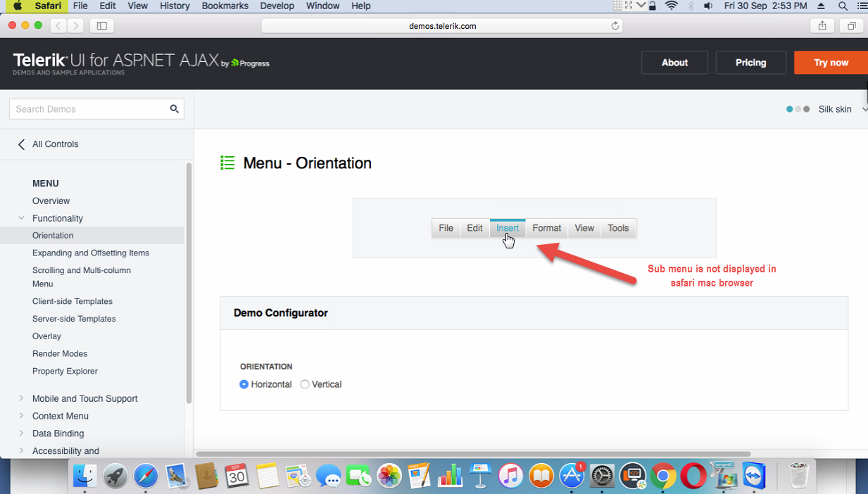Open the Format item in demo menu
This screenshot has width=868, height=494.
(546, 228)
